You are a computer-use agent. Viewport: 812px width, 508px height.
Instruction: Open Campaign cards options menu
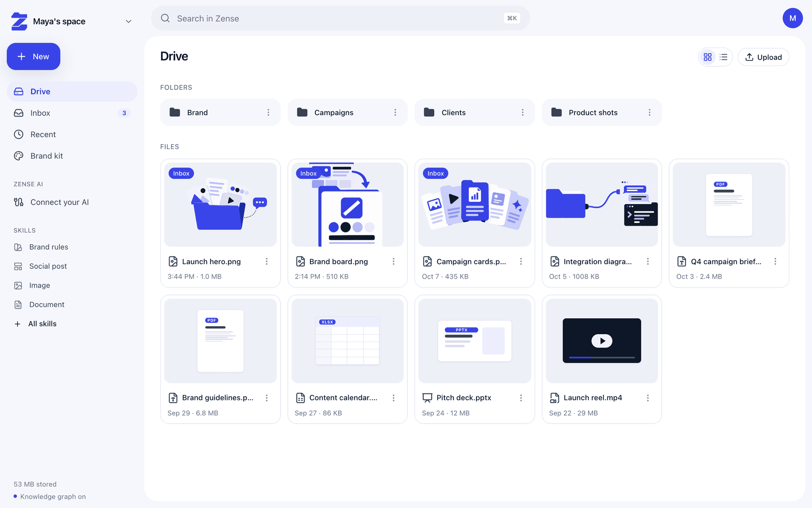[x=521, y=261]
